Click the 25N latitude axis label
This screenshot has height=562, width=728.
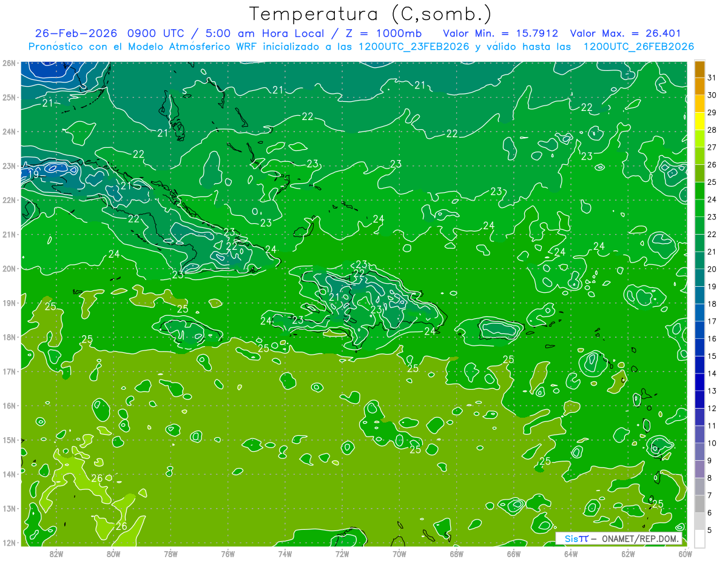pos(9,97)
